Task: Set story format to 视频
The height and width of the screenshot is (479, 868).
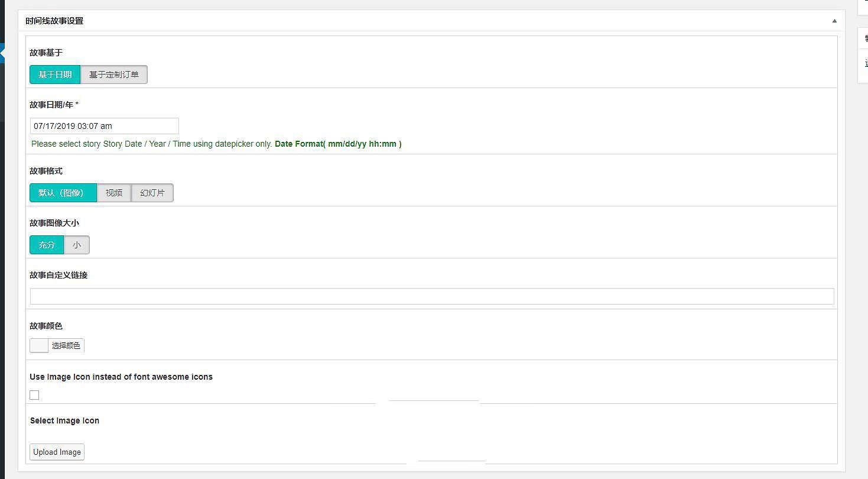Action: click(114, 193)
